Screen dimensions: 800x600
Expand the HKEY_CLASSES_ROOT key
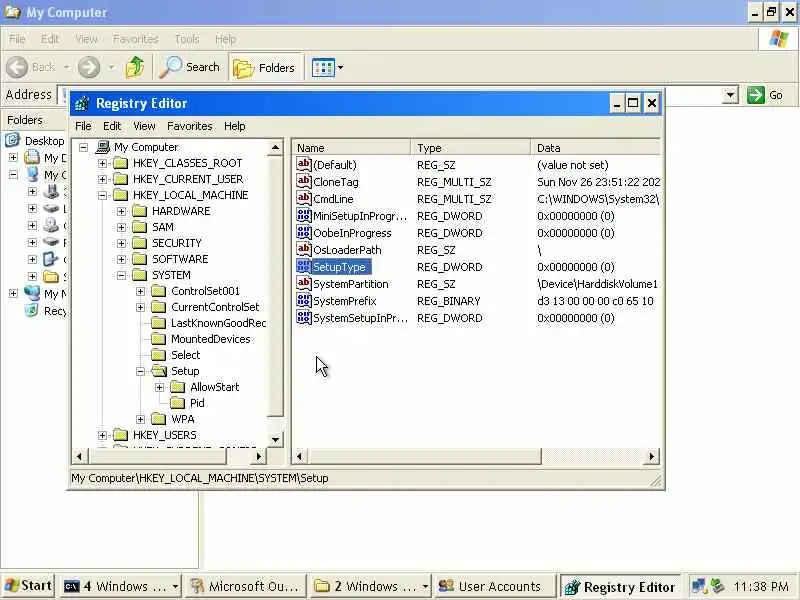103,163
